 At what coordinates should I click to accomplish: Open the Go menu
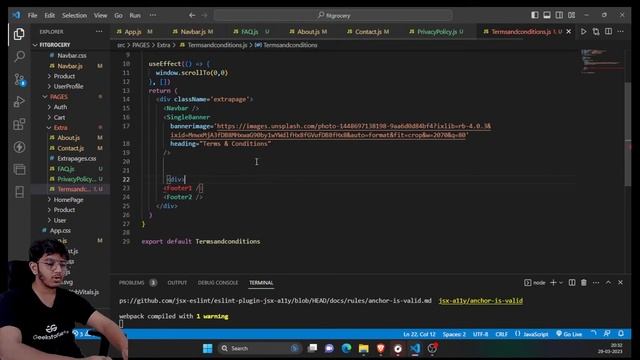118,15
